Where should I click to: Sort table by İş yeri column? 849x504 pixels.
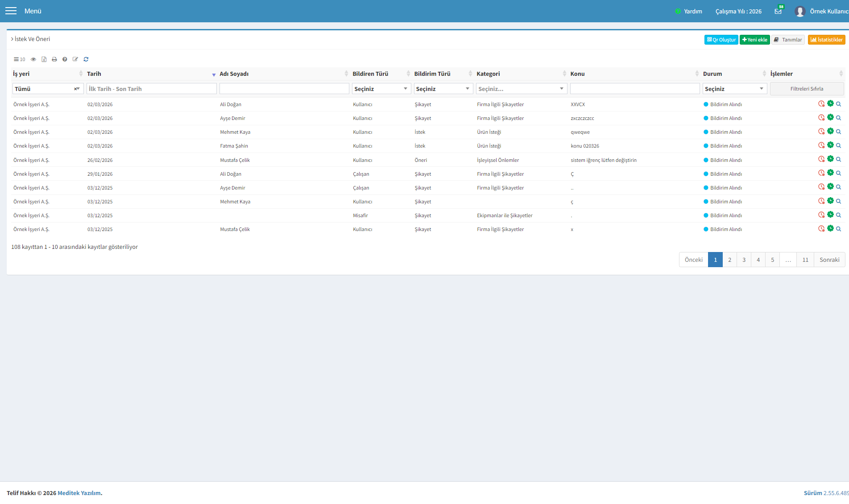[47, 74]
